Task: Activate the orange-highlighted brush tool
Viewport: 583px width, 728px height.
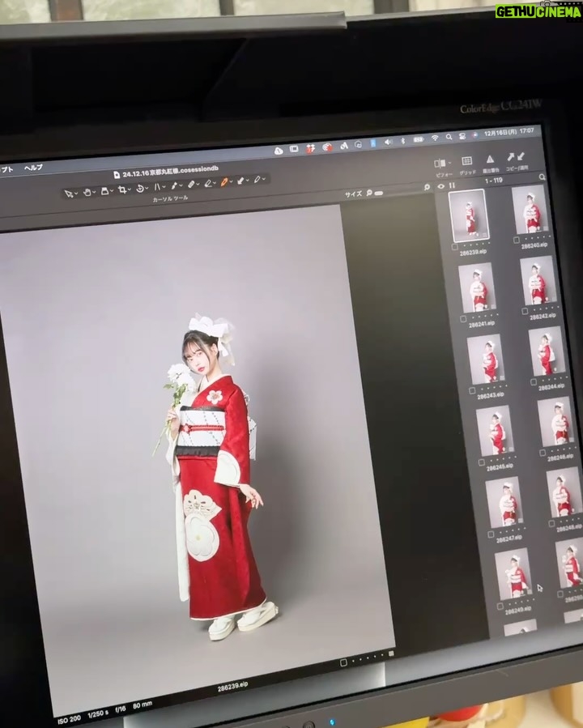Action: tap(223, 182)
